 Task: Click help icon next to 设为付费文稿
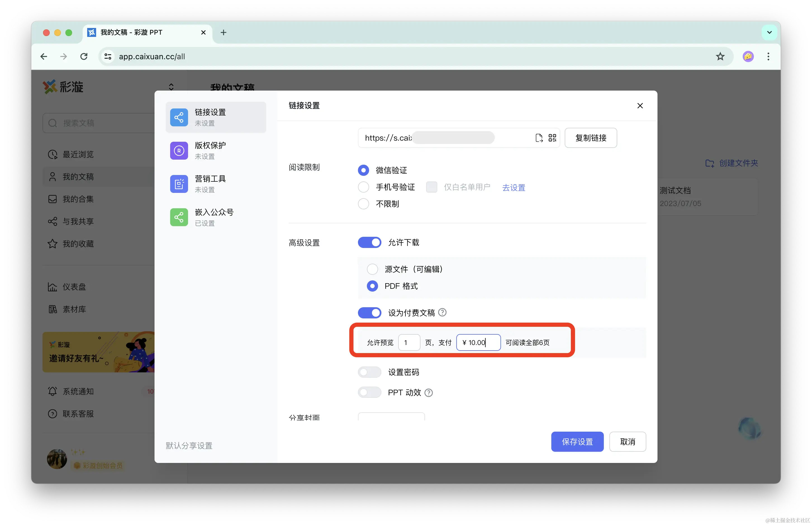point(442,312)
